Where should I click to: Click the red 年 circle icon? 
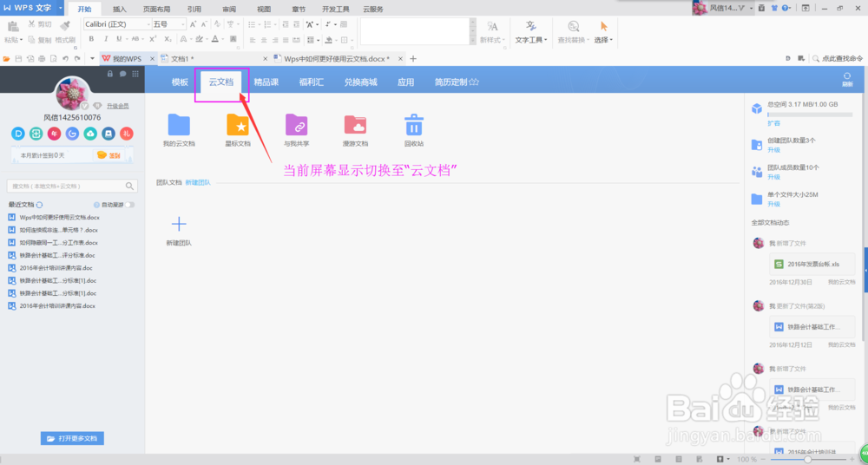54,134
